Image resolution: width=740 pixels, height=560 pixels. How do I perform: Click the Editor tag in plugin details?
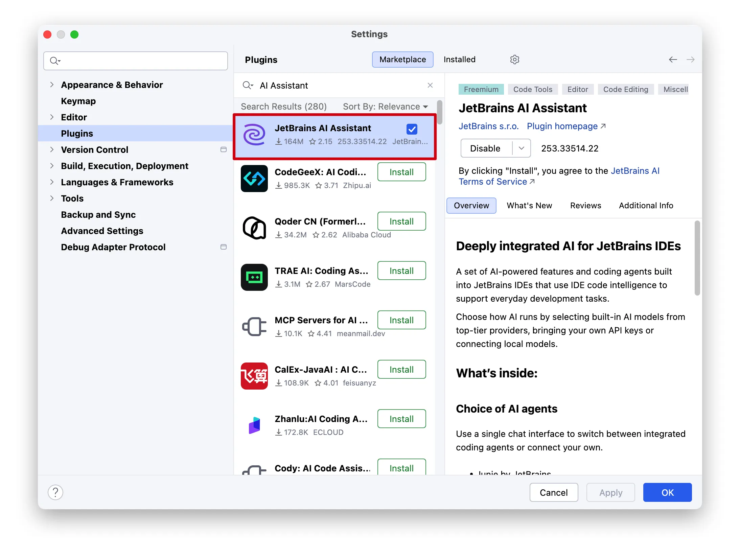[577, 89]
